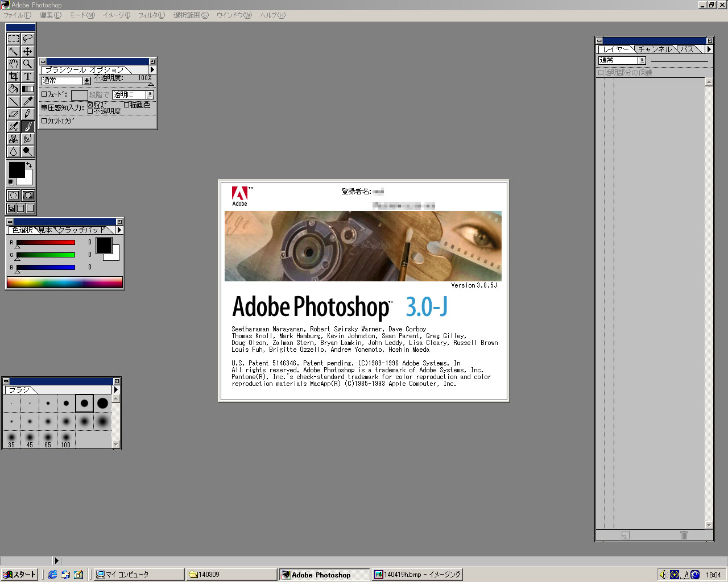This screenshot has width=728, height=582.
Task: Select the Rectangular Marquee tool
Action: [14, 39]
